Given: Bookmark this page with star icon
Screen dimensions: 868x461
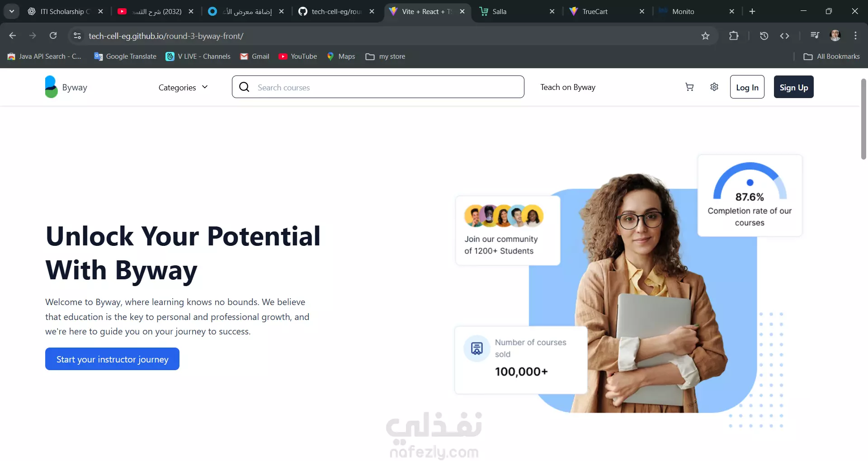Looking at the screenshot, I should point(705,36).
